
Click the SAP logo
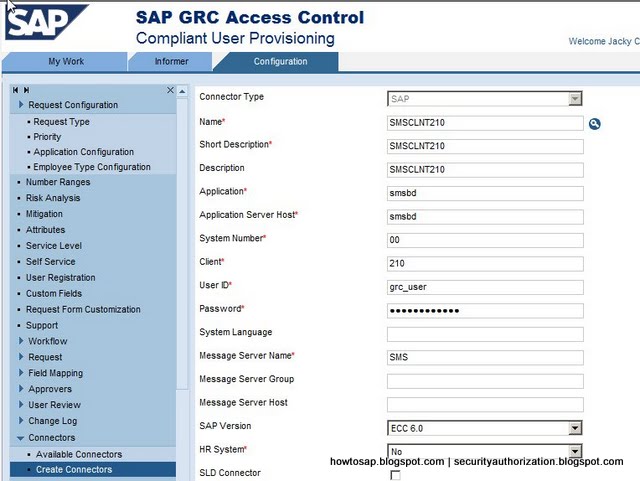point(46,22)
